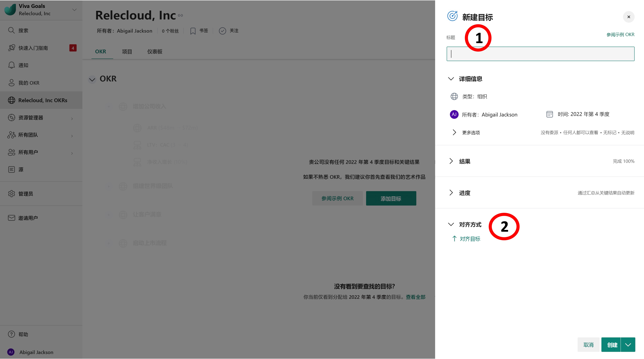The width and height of the screenshot is (644, 359).
Task: Click the Viva Goals logo icon
Action: tap(10, 10)
